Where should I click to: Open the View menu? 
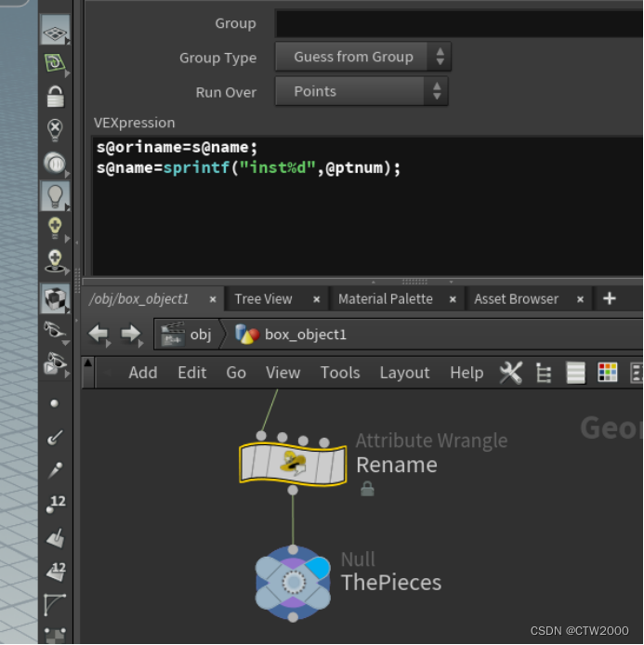[x=283, y=373]
